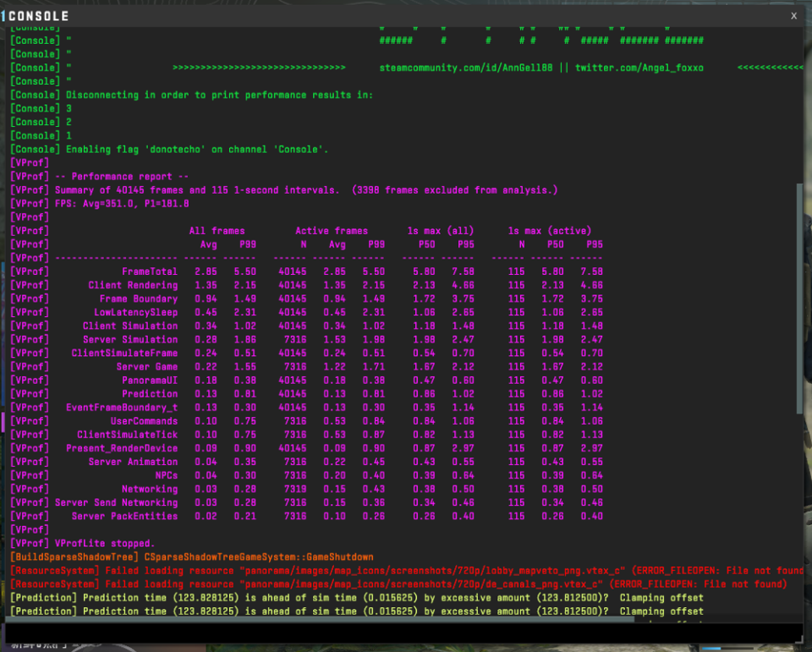Screen dimensions: 812x652
Task: Click the horizontal scrollbar at the bottom
Action: click(321, 619)
